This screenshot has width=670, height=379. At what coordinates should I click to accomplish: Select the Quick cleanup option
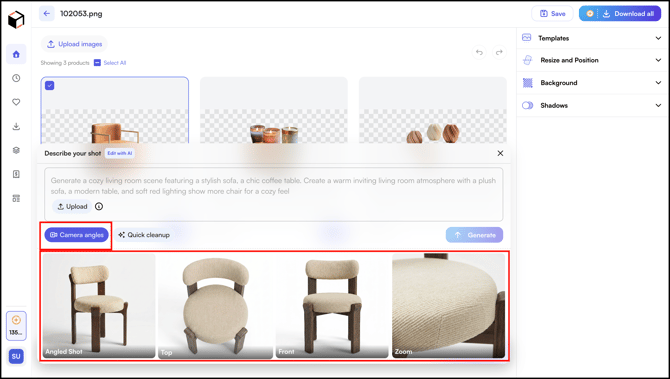pos(144,235)
